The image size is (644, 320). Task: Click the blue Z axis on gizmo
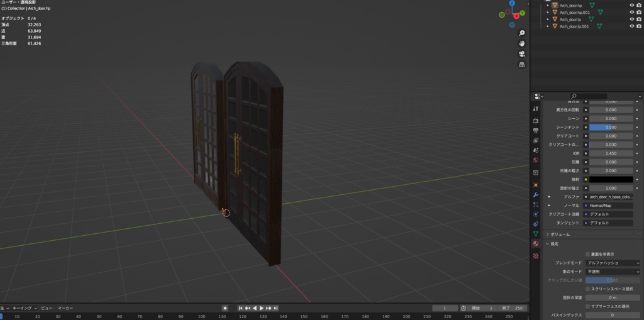click(x=512, y=3)
